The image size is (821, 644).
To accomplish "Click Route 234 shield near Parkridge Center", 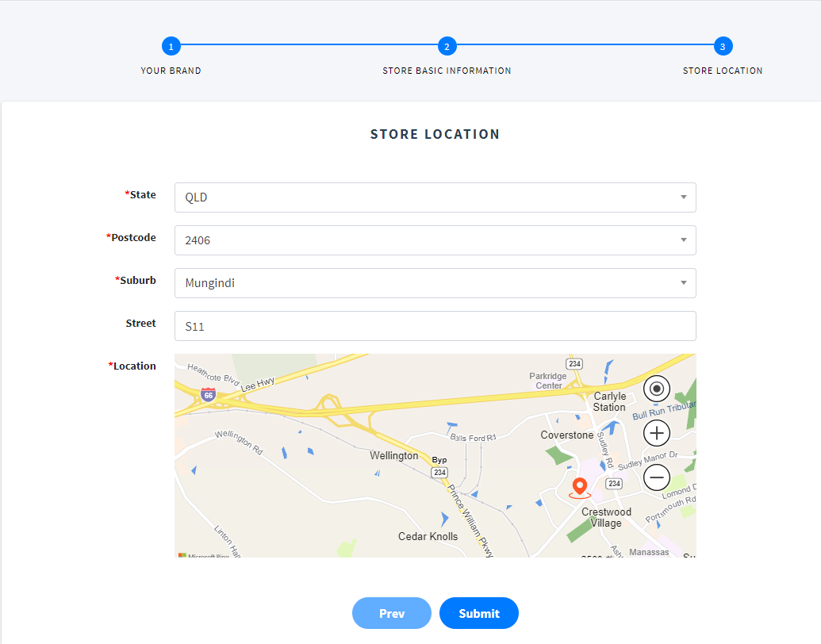I will [575, 363].
